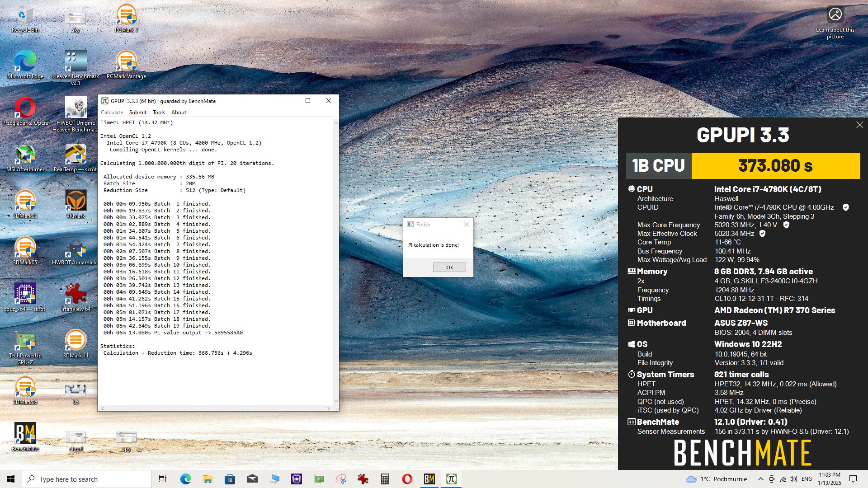Open Snipping Tool from the taskbar

[x=341, y=479]
